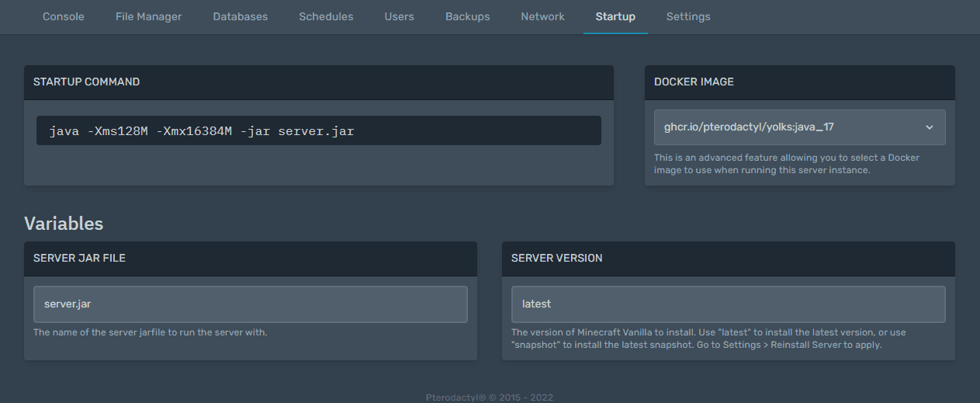Switch to the File Manager tab
This screenshot has width=980, height=403.
pyautogui.click(x=148, y=16)
